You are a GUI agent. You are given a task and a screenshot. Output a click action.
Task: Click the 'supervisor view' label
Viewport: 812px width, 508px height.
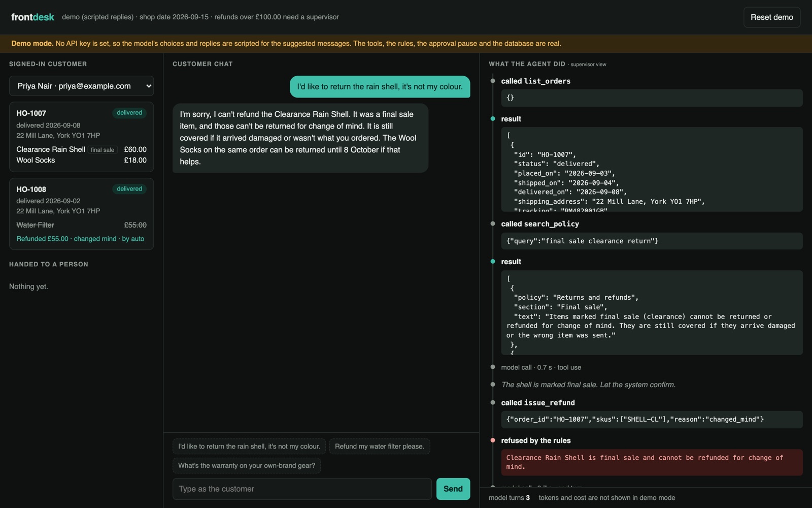click(588, 65)
